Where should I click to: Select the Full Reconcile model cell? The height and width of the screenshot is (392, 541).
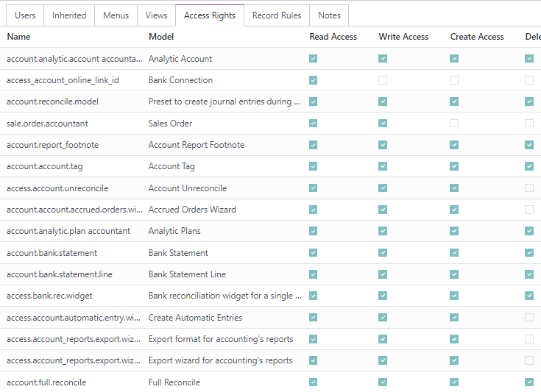click(174, 382)
